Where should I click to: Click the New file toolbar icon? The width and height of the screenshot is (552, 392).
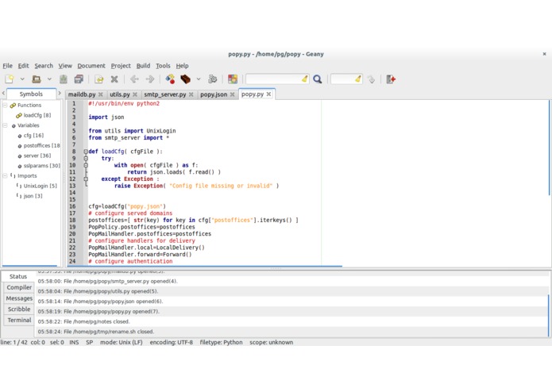10,79
